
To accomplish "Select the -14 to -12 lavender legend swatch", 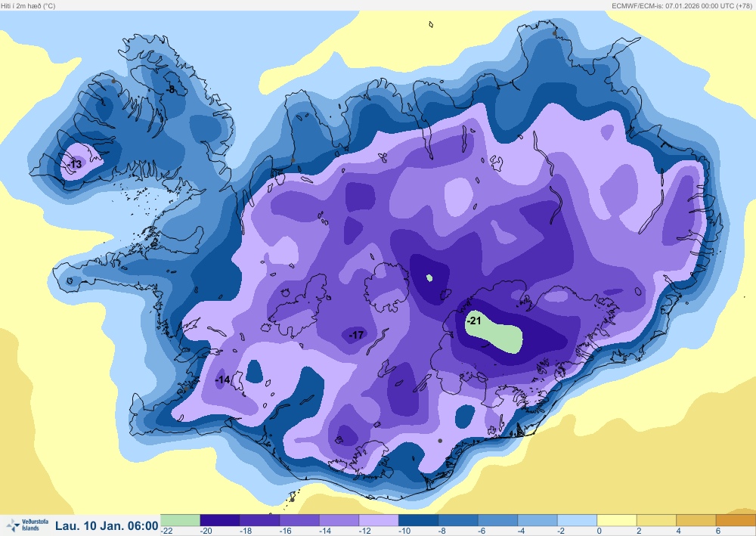I will coord(339,520).
